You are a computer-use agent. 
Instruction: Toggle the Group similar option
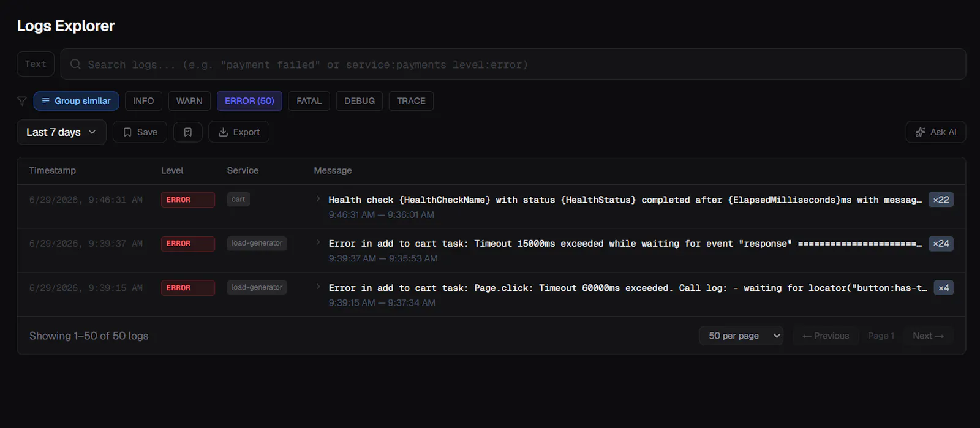click(x=77, y=101)
